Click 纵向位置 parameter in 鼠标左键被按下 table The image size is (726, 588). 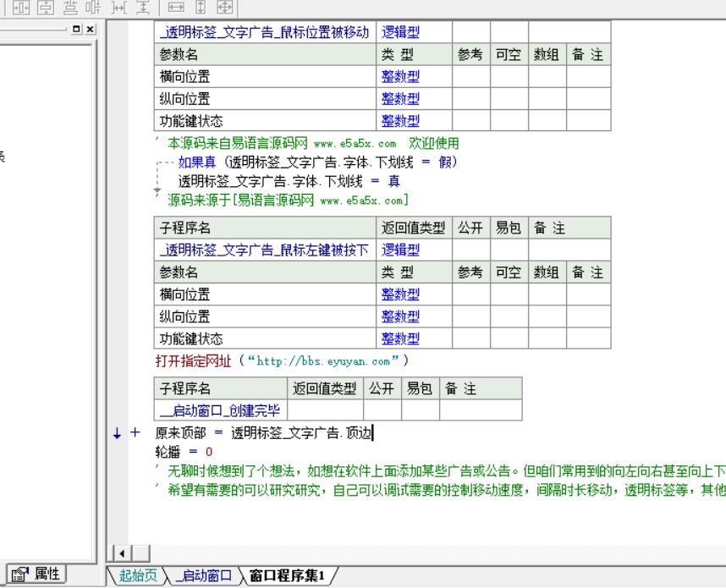[x=184, y=316]
